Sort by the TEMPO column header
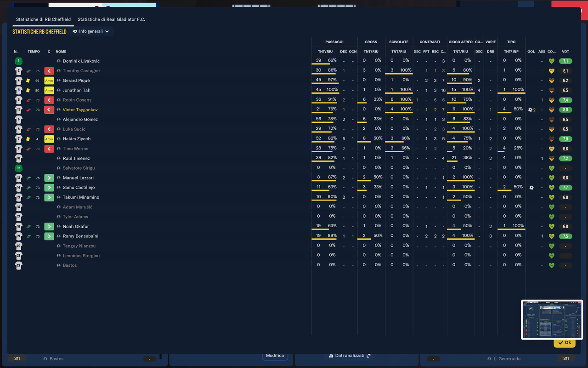This screenshot has width=588, height=368. click(34, 52)
